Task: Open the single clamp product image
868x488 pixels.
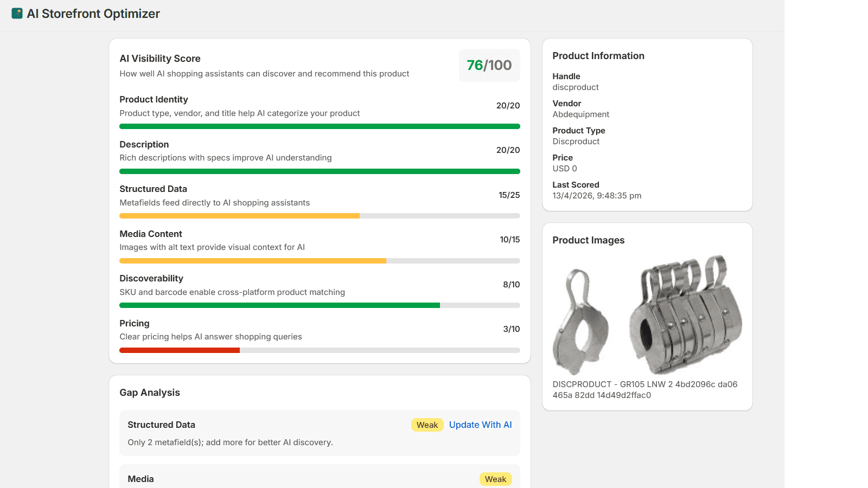Action: 581,322
